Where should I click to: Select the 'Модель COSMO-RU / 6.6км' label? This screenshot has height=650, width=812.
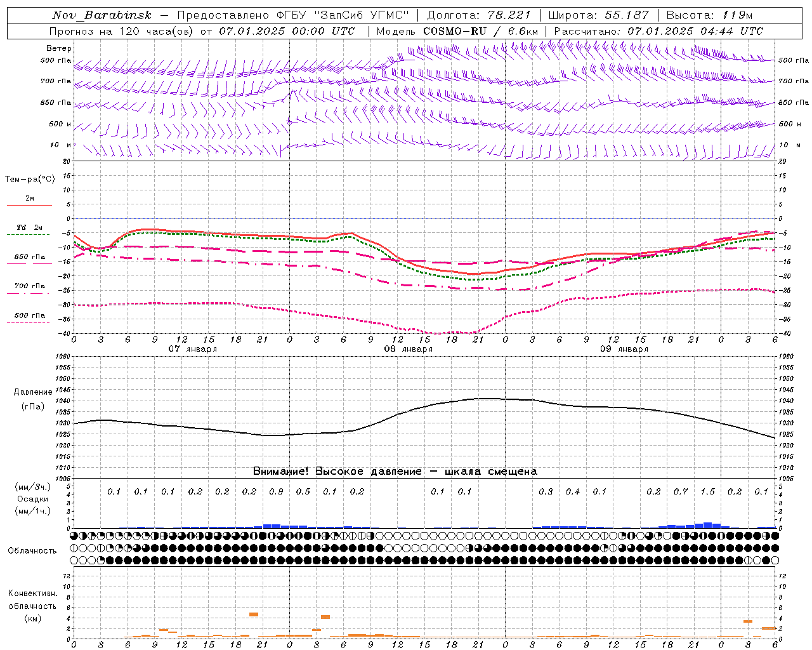click(457, 31)
